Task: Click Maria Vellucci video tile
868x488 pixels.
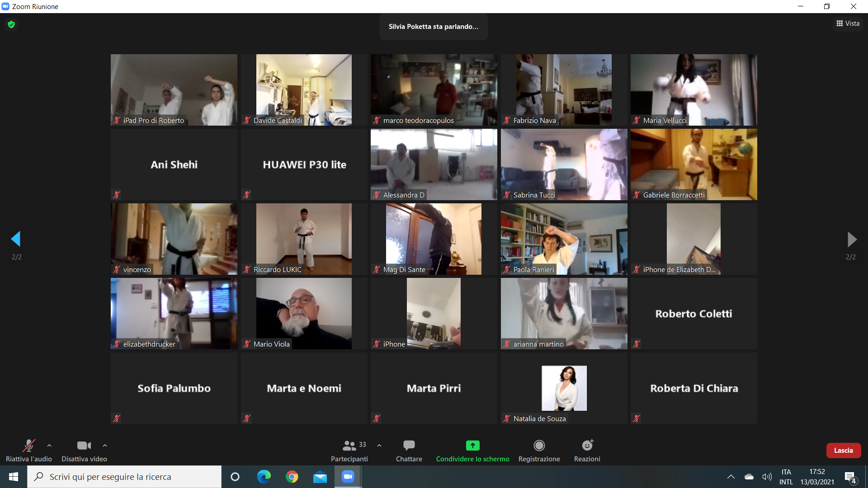Action: [x=694, y=90]
